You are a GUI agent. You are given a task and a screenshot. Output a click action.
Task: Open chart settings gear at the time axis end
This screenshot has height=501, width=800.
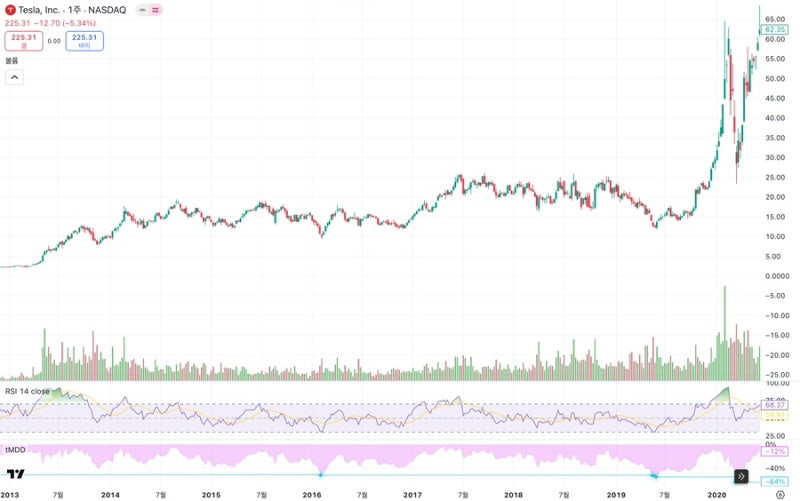780,494
